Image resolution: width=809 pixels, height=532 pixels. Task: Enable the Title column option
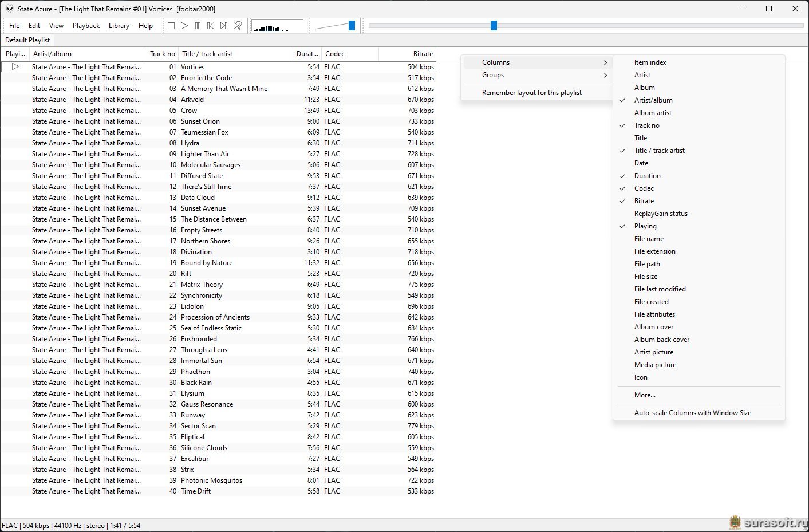698,138
